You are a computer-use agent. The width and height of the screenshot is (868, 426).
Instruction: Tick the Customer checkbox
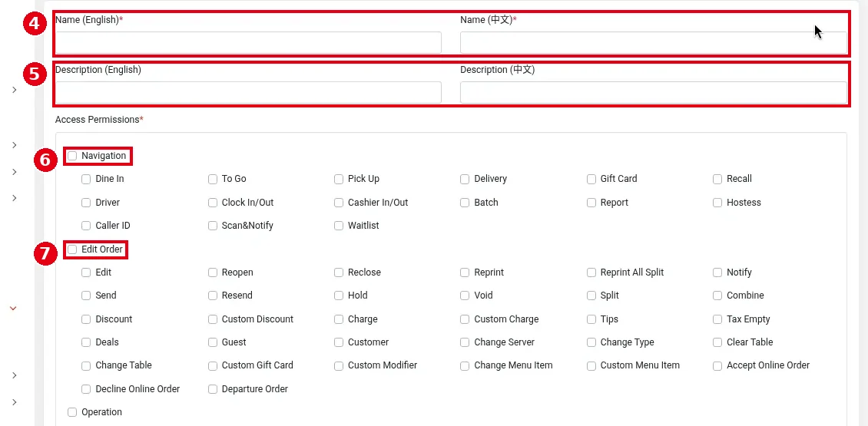[x=339, y=342]
